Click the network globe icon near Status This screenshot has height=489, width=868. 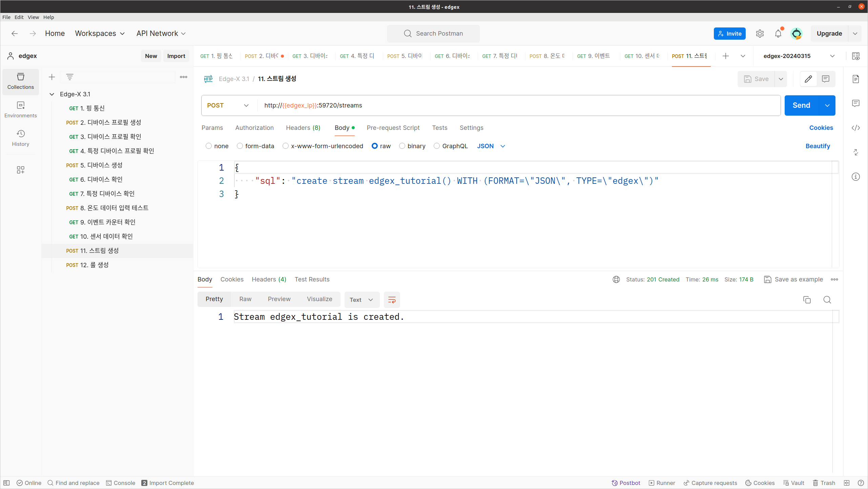click(616, 279)
